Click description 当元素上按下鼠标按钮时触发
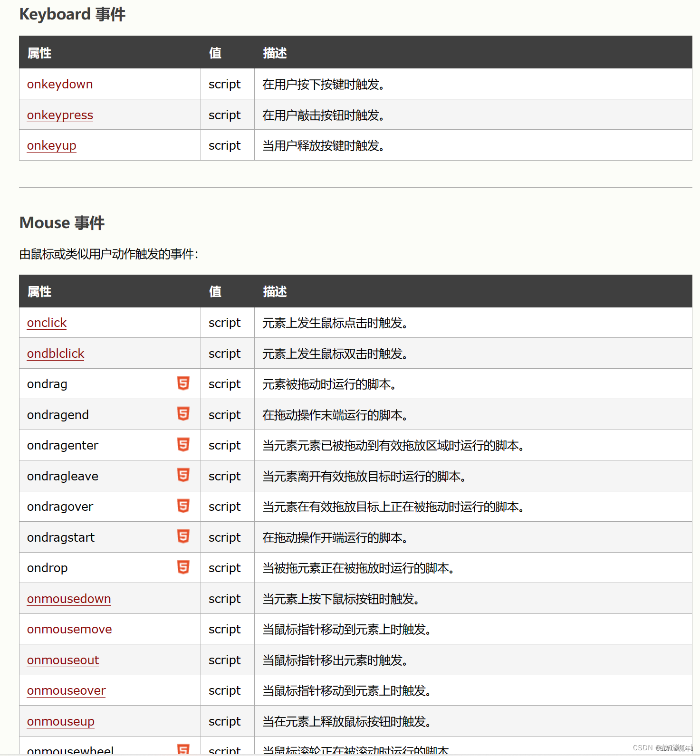Image resolution: width=700 pixels, height=756 pixels. pos(341,599)
